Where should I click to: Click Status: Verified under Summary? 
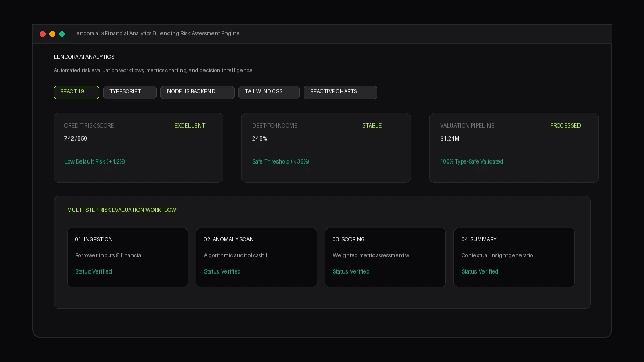(x=480, y=271)
